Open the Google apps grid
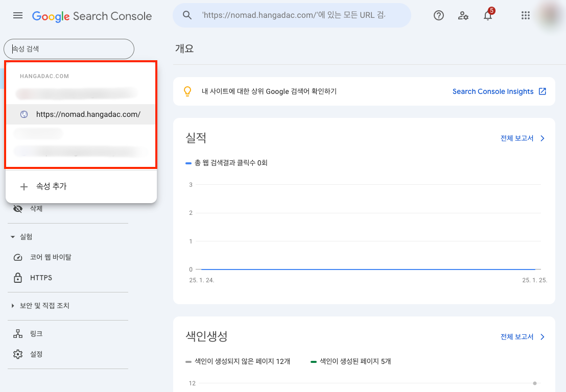The image size is (566, 392). click(x=525, y=15)
